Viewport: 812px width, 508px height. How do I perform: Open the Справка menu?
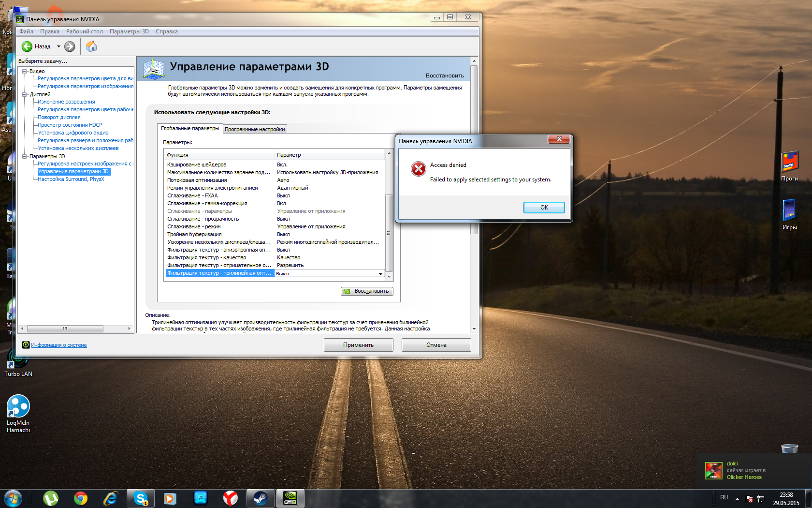167,31
